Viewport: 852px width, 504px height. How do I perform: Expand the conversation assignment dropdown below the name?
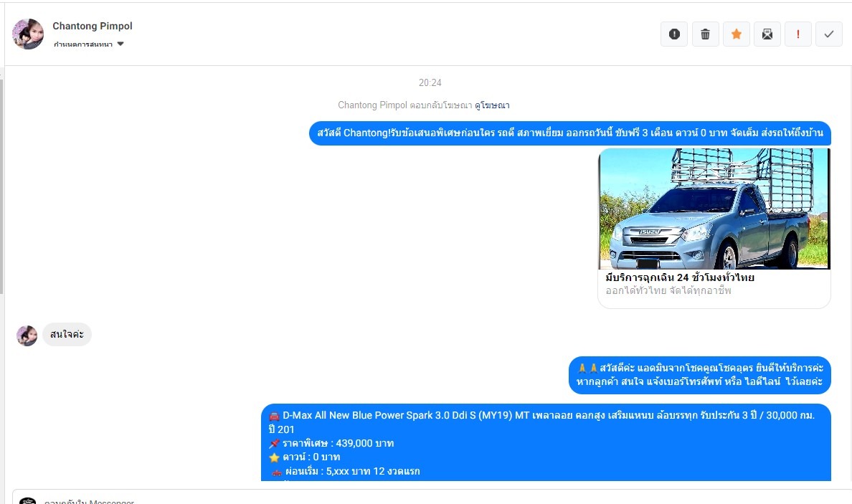(x=89, y=44)
